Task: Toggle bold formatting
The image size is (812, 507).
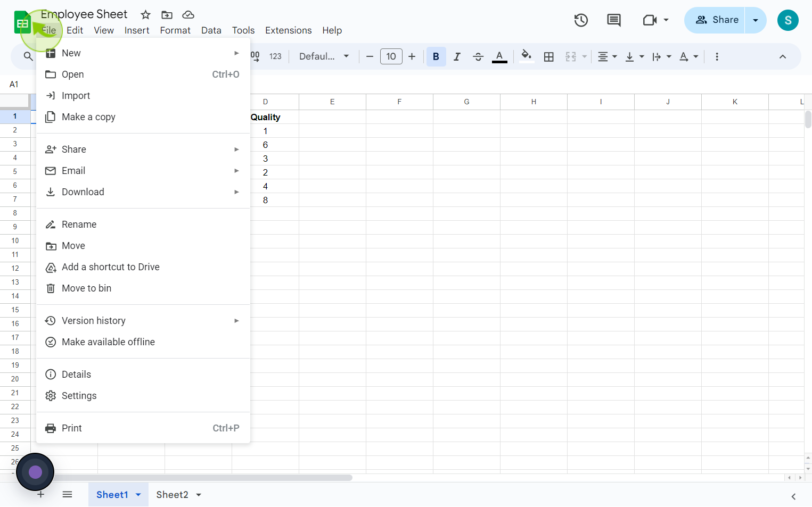Action: click(436, 56)
